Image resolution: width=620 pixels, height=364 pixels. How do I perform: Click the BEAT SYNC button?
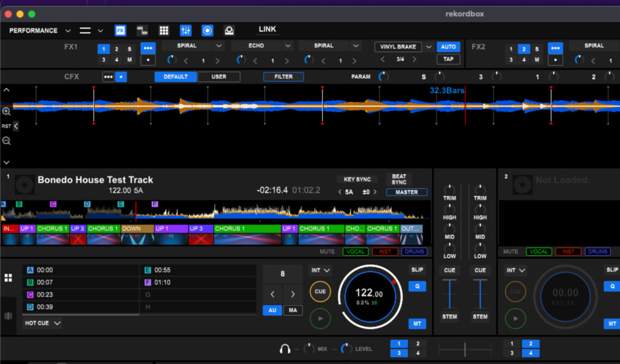click(399, 180)
